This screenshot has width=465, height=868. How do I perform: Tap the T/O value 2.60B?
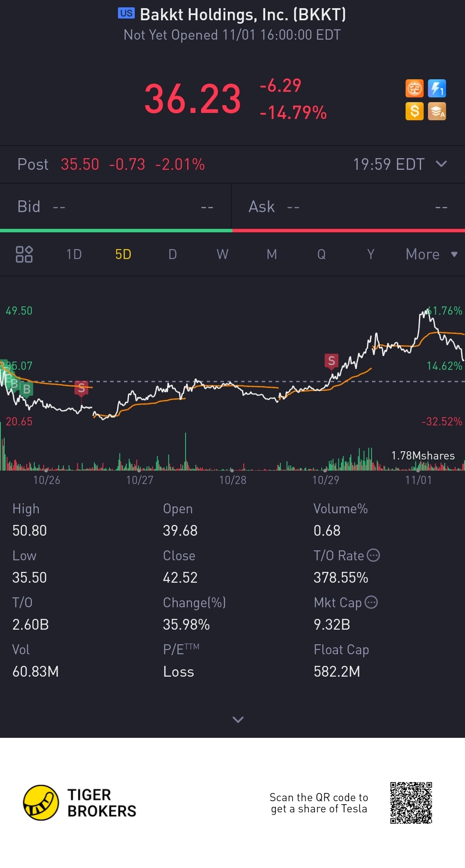[x=31, y=624]
